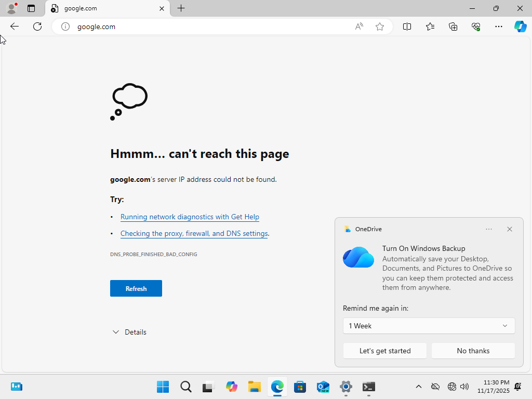This screenshot has width=532, height=399.
Task: Toggle Split screen view
Action: pyautogui.click(x=407, y=26)
